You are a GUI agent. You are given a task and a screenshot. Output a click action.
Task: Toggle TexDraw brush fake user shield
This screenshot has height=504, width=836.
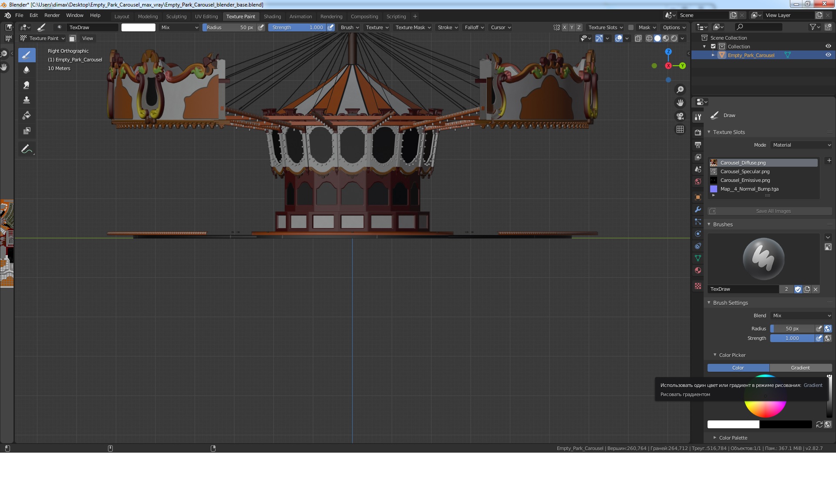click(798, 289)
